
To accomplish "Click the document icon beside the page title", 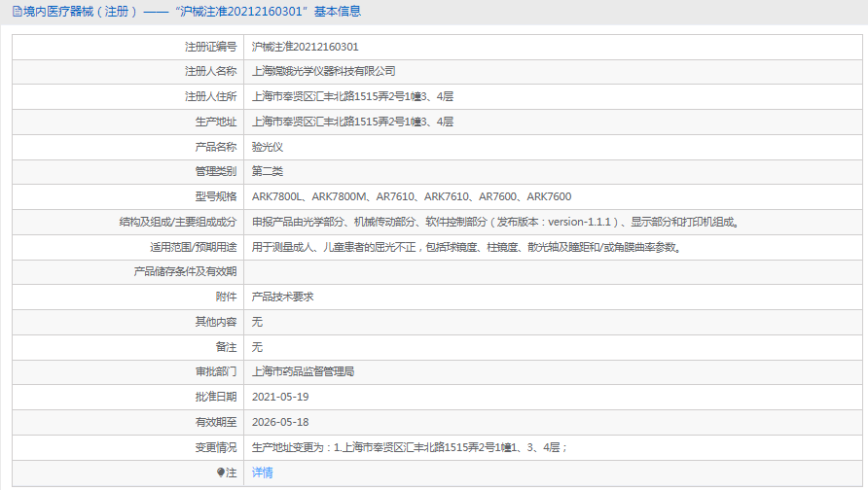I will click(x=18, y=12).
